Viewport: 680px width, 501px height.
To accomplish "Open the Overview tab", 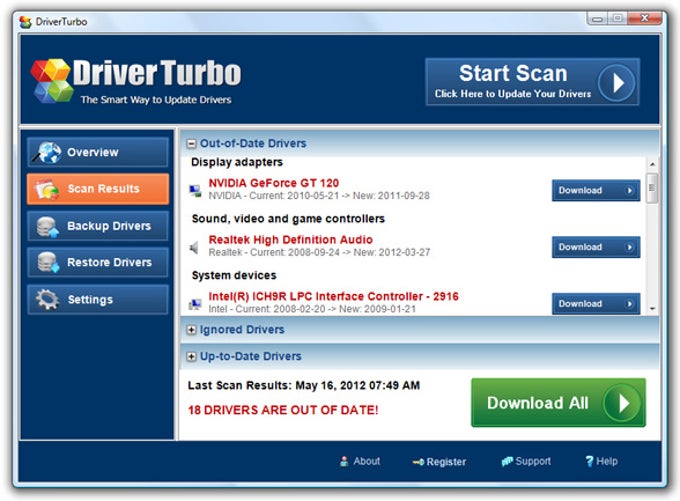I will pyautogui.click(x=98, y=152).
